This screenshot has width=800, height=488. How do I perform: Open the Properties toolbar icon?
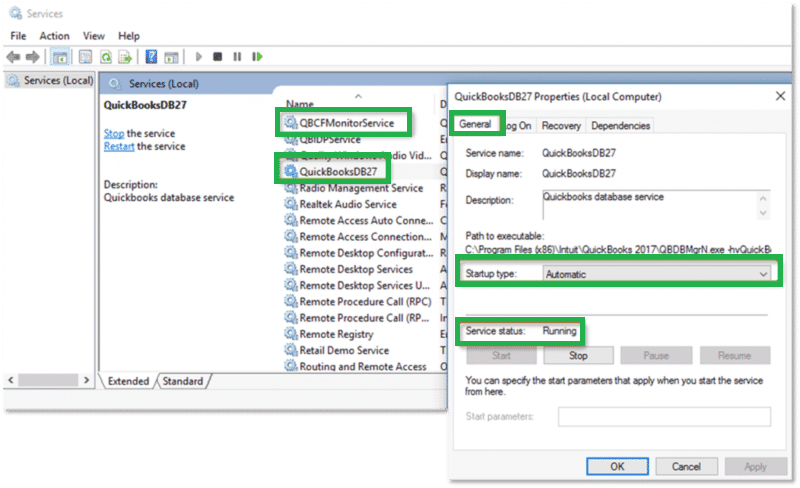(85, 57)
